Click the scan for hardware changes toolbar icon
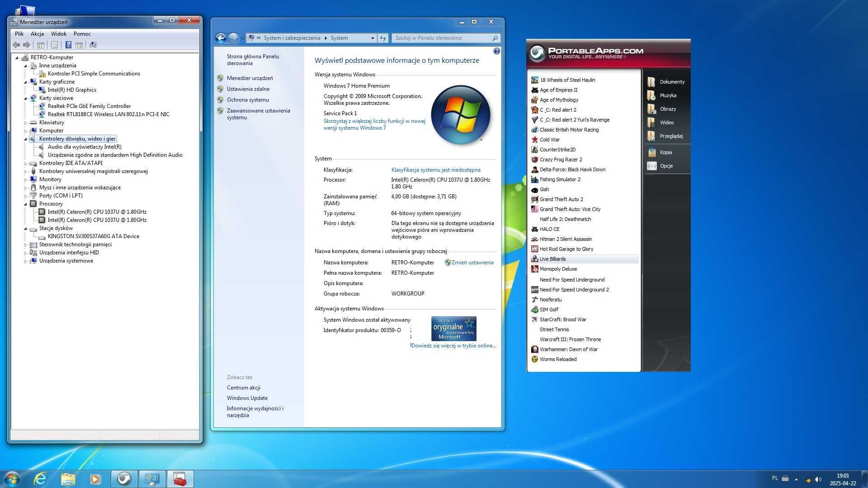The width and height of the screenshot is (868, 488). (x=93, y=45)
